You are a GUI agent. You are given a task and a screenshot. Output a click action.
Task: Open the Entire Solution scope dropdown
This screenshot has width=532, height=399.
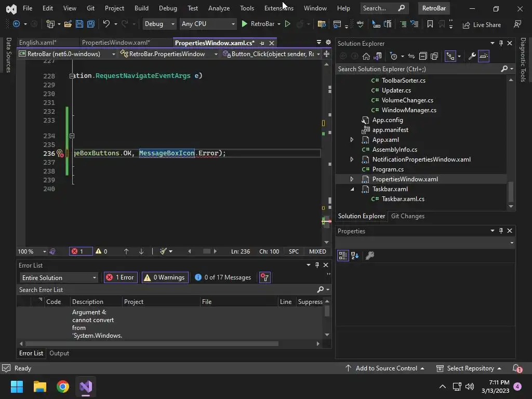[x=59, y=277]
